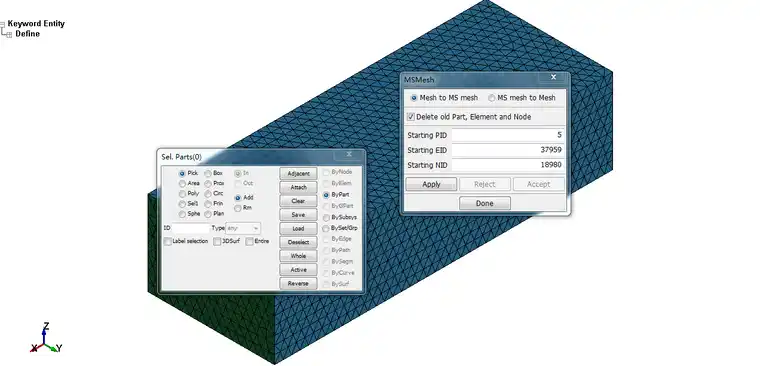
Task: Click Apply in MSMesh dialog
Action: tap(431, 184)
